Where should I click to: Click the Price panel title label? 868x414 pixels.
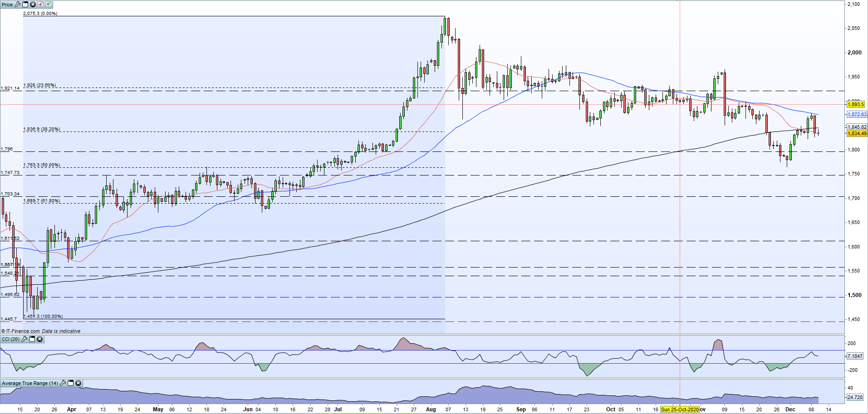pyautogui.click(x=7, y=5)
